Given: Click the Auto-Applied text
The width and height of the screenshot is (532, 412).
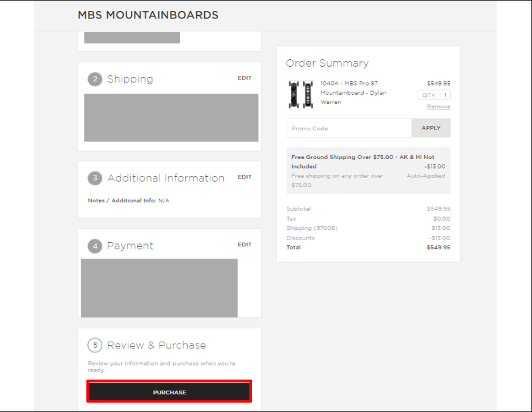Looking at the screenshot, I should tap(426, 175).
